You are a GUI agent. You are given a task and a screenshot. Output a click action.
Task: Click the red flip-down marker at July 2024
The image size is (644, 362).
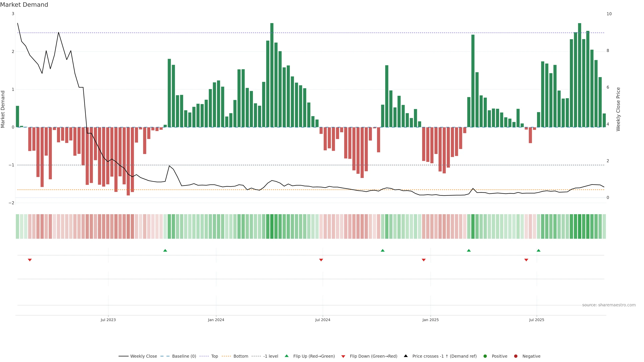point(321,260)
